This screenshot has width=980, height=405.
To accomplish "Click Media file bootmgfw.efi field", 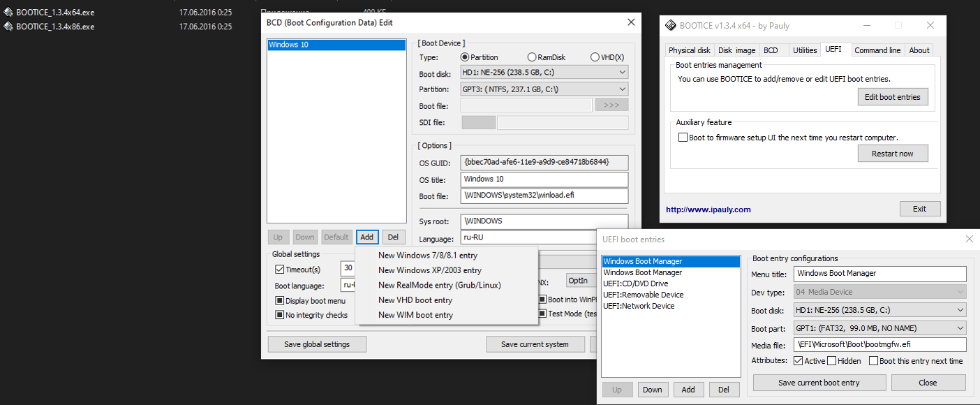I will point(879,344).
